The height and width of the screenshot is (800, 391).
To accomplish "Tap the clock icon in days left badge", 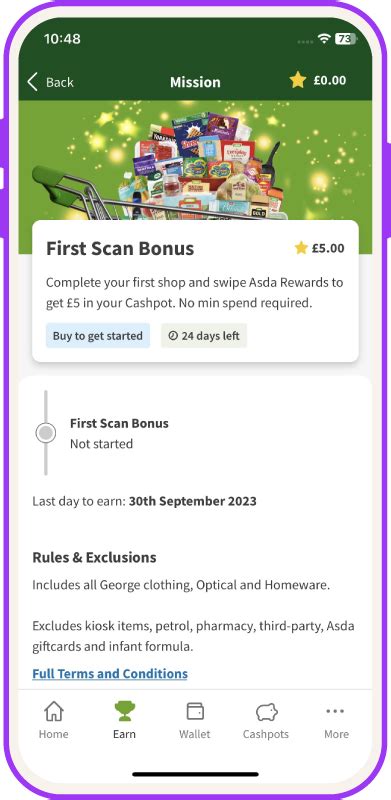I will click(173, 336).
